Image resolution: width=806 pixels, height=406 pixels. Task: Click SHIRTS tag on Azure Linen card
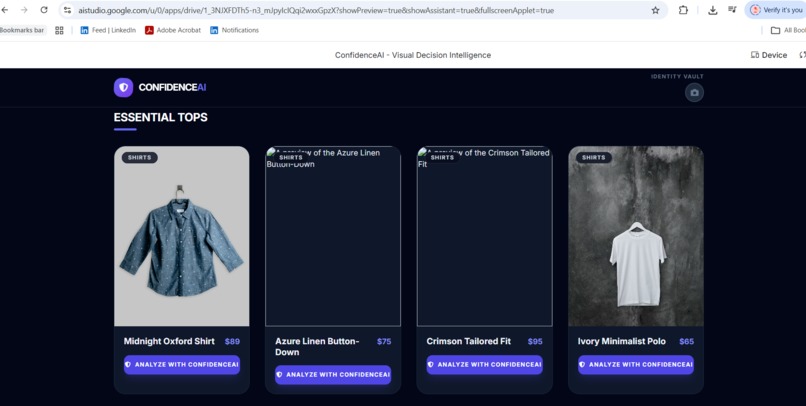click(x=291, y=158)
